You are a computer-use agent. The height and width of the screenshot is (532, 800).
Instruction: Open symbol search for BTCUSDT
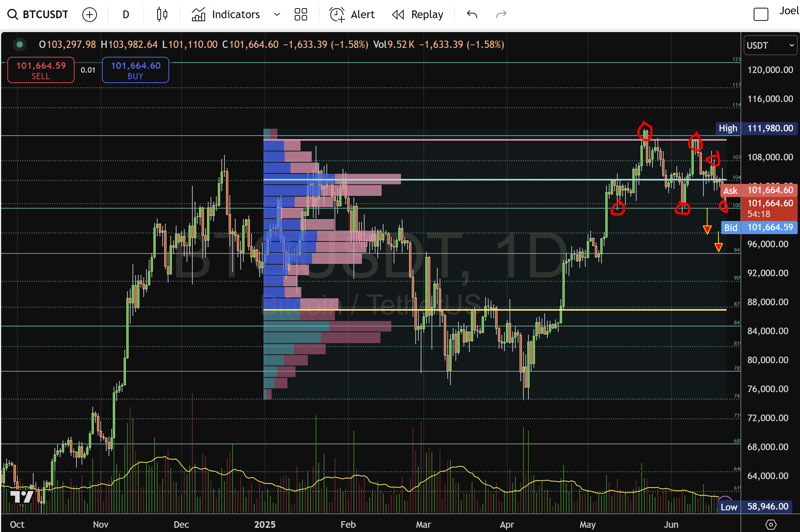click(38, 15)
